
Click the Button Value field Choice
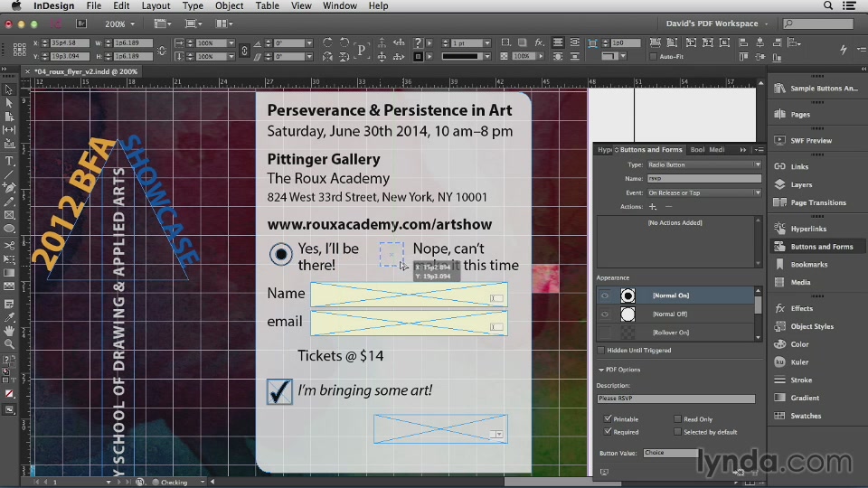click(671, 453)
